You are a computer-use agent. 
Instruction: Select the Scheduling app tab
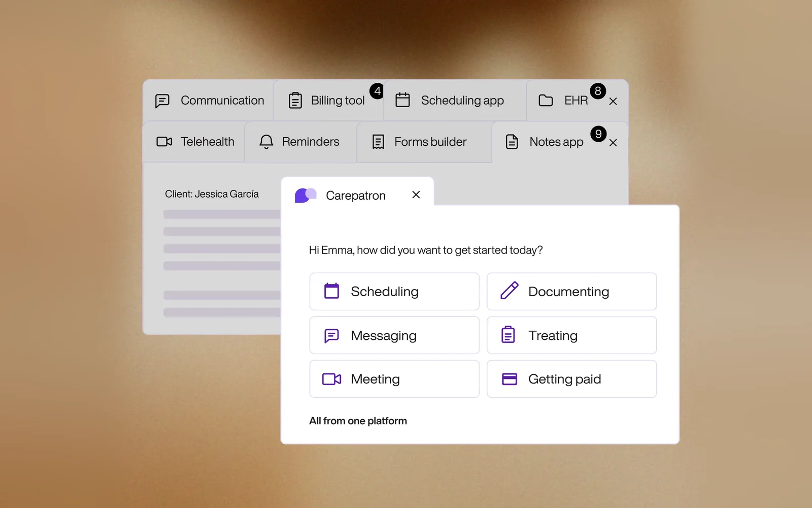pyautogui.click(x=455, y=101)
